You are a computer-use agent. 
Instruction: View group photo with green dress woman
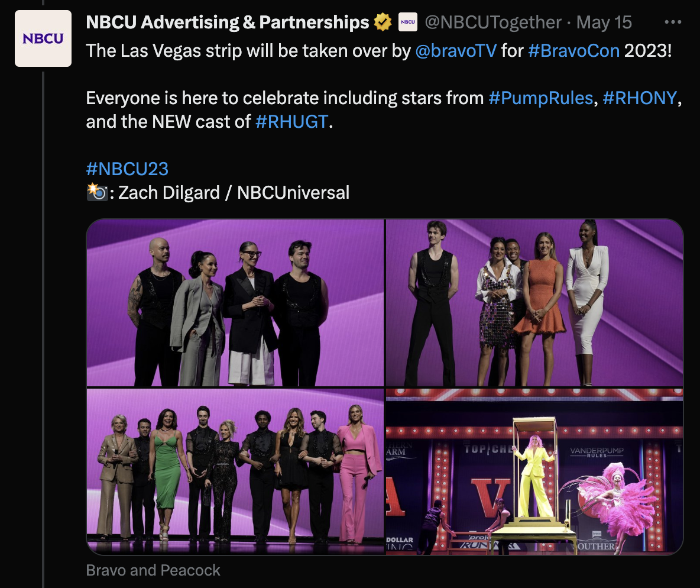[x=235, y=471]
